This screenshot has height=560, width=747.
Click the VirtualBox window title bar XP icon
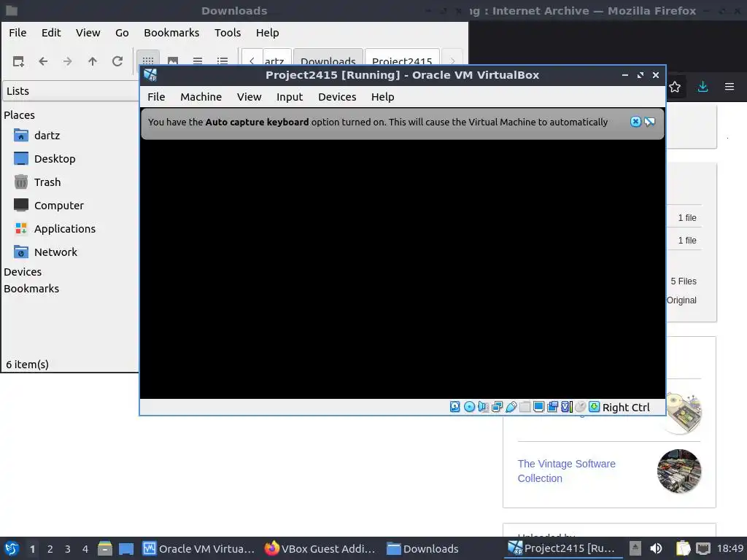[150, 75]
